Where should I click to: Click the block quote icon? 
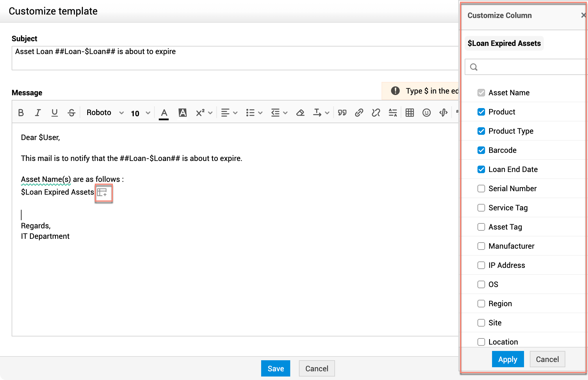click(x=342, y=113)
